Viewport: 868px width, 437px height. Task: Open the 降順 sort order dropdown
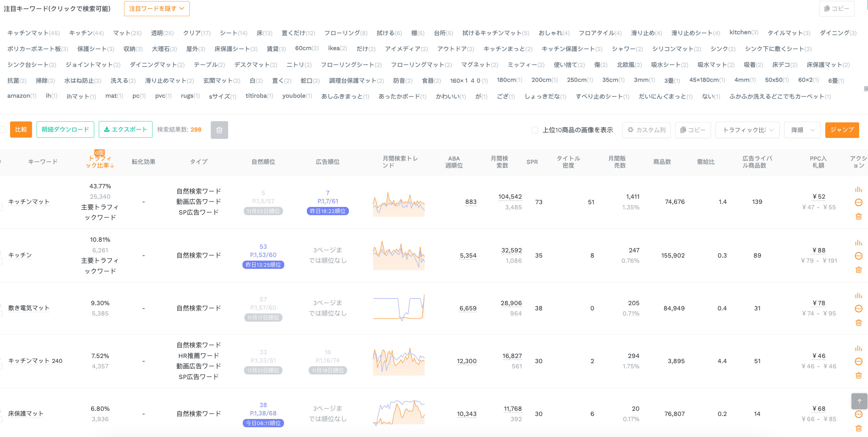802,130
